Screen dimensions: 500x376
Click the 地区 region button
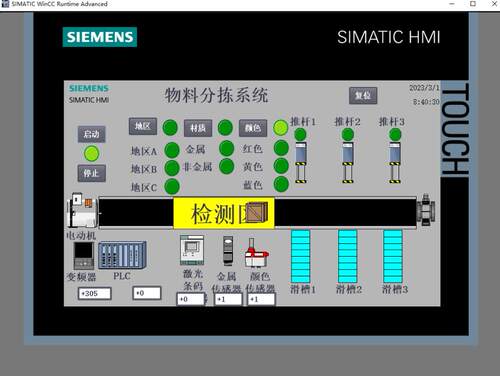[143, 126]
